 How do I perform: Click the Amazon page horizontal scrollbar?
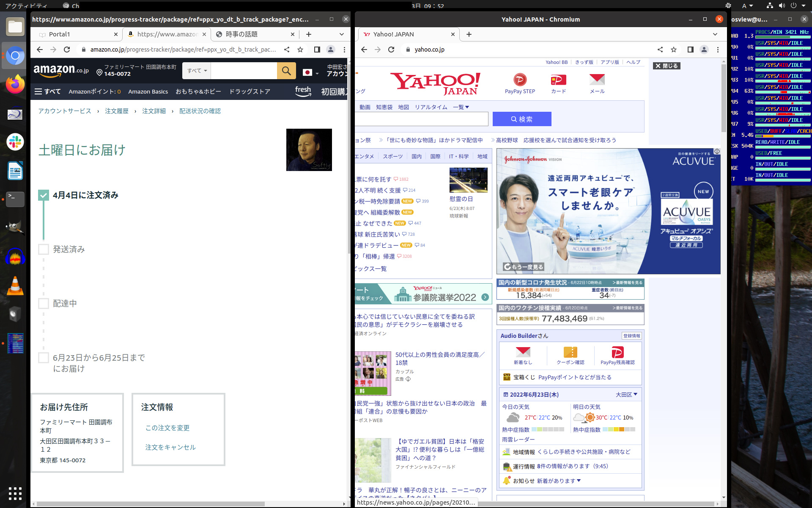pyautogui.click(x=150, y=504)
